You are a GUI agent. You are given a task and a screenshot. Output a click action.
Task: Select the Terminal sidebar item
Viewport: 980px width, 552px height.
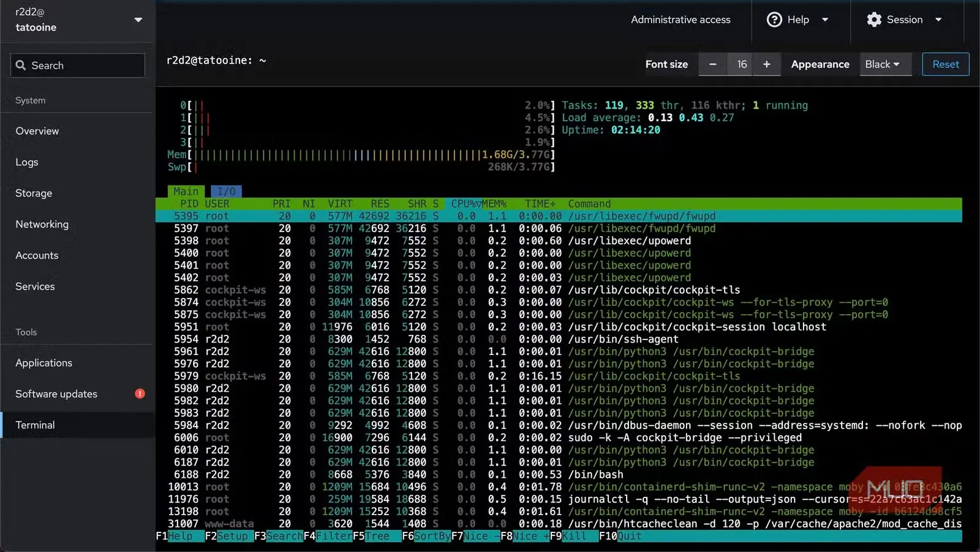click(x=77, y=425)
